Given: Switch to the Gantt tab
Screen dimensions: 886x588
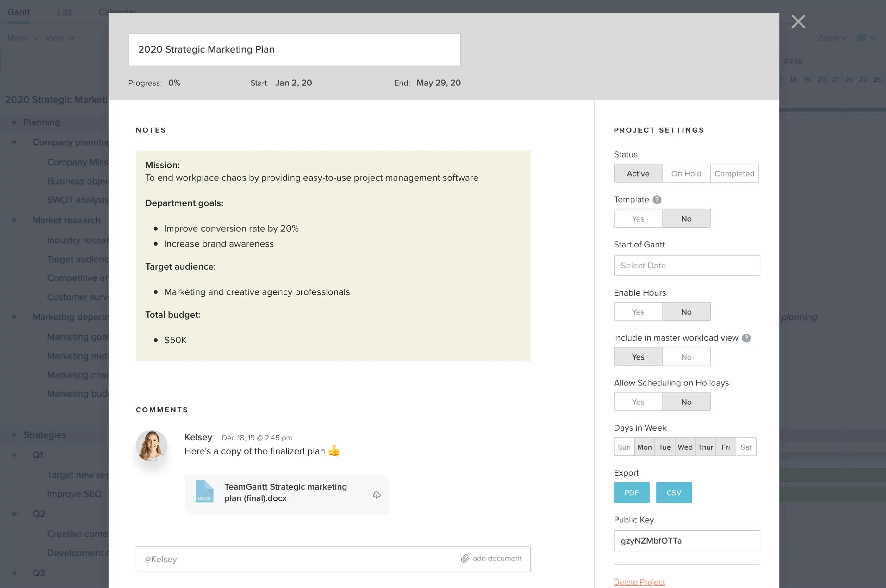Looking at the screenshot, I should [x=19, y=12].
